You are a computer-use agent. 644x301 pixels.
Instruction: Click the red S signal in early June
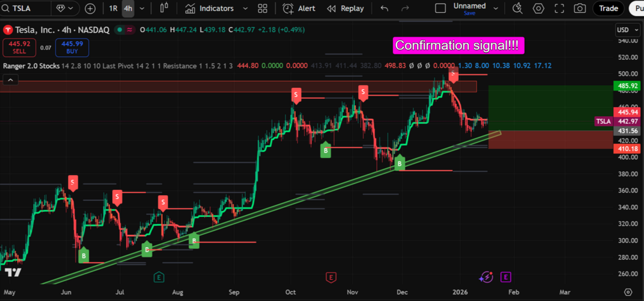[x=72, y=183]
